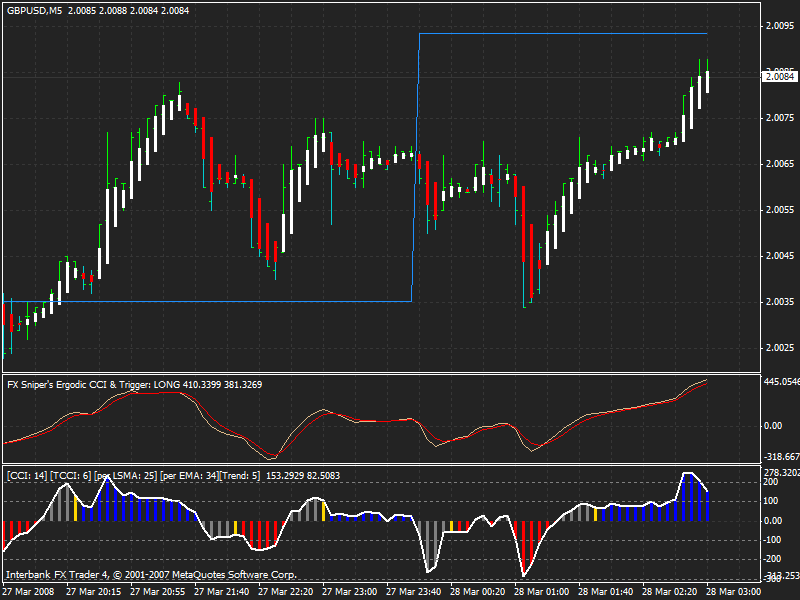
Task: Click the 28 Mar 03:00 time label
Action: 734,592
